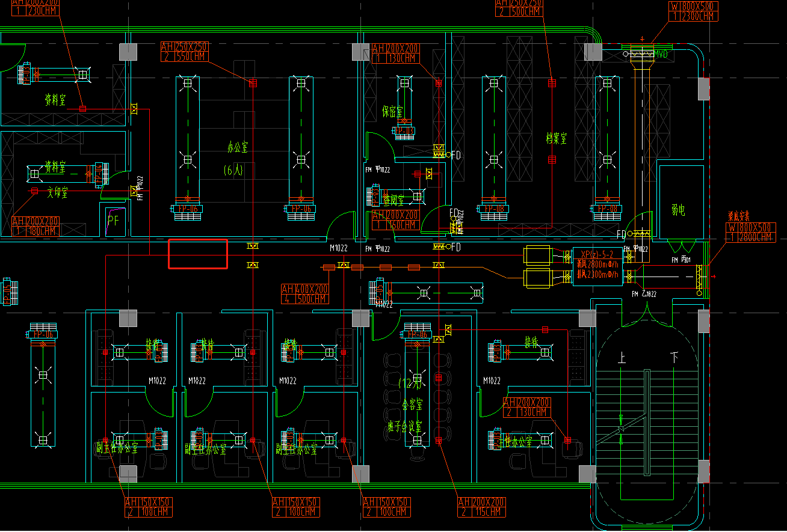Click the 会客室 room label
This screenshot has width=787, height=532.
click(412, 405)
